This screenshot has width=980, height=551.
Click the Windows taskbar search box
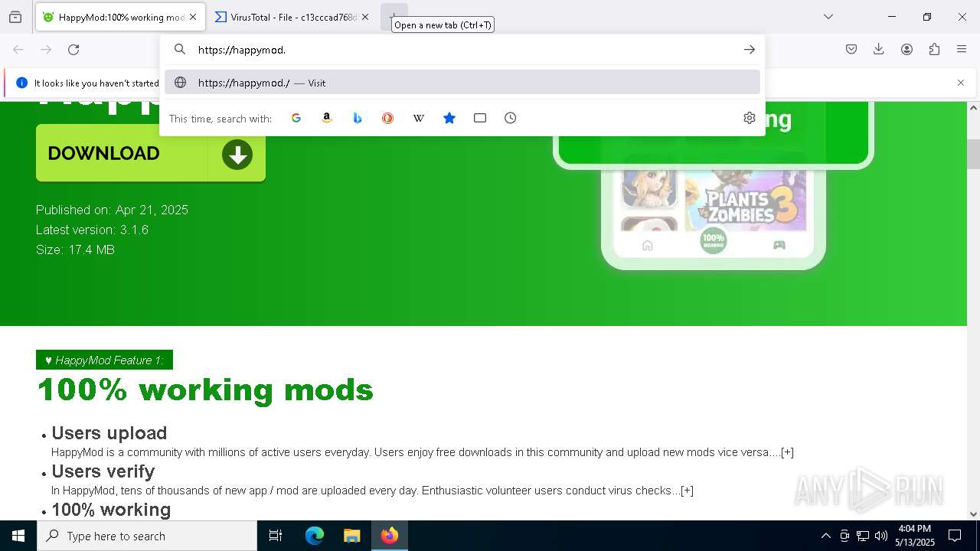pos(147,536)
